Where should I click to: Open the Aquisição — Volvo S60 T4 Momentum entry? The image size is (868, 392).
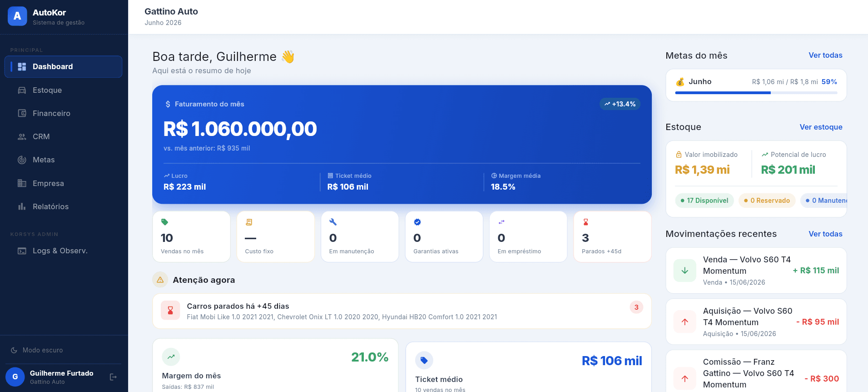click(x=756, y=322)
